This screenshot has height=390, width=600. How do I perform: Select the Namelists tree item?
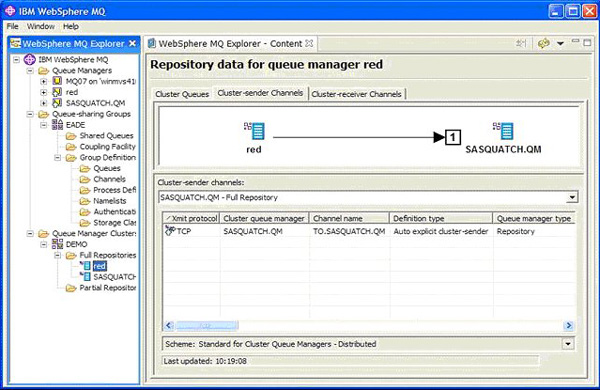109,201
